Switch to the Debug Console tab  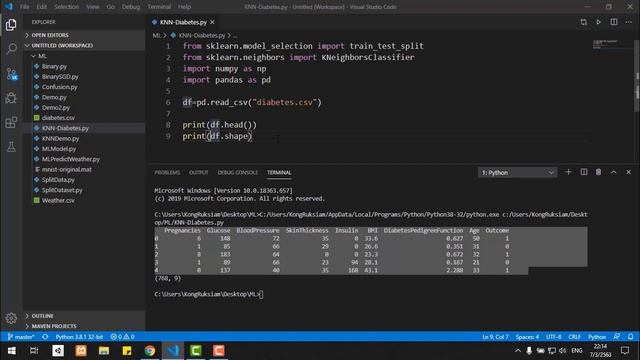(238, 173)
